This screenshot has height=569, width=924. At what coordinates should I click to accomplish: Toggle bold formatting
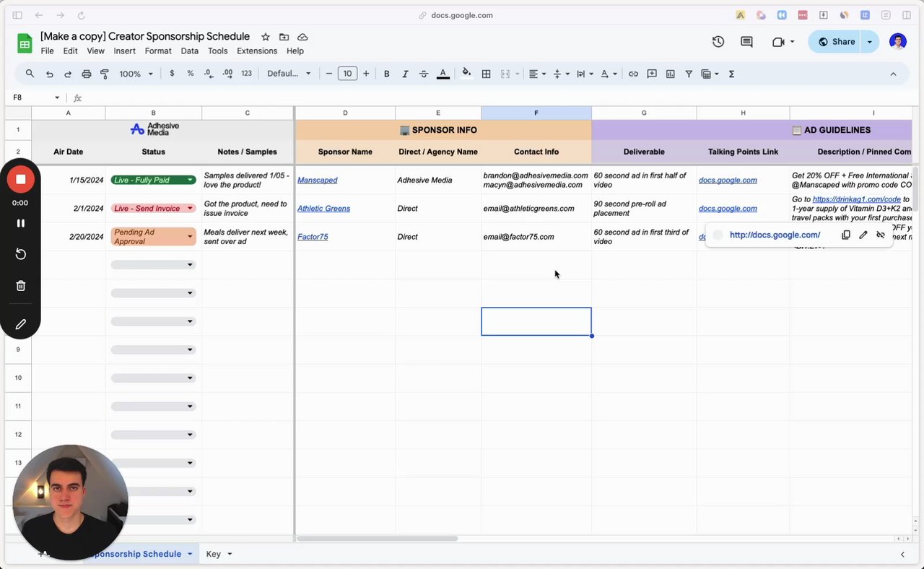[387, 74]
